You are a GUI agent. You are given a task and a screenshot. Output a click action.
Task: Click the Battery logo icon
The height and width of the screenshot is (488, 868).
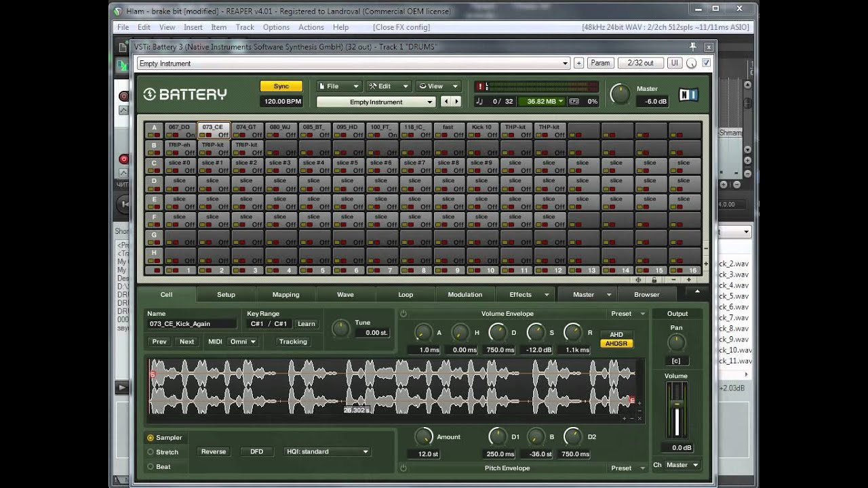[149, 94]
